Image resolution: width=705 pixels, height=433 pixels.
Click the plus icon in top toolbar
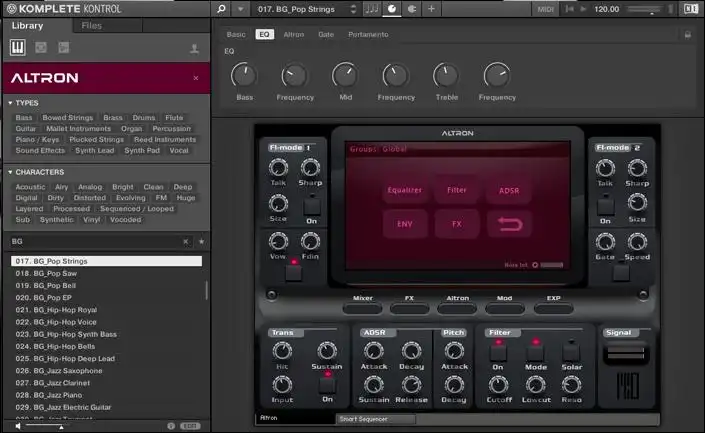[x=431, y=9]
